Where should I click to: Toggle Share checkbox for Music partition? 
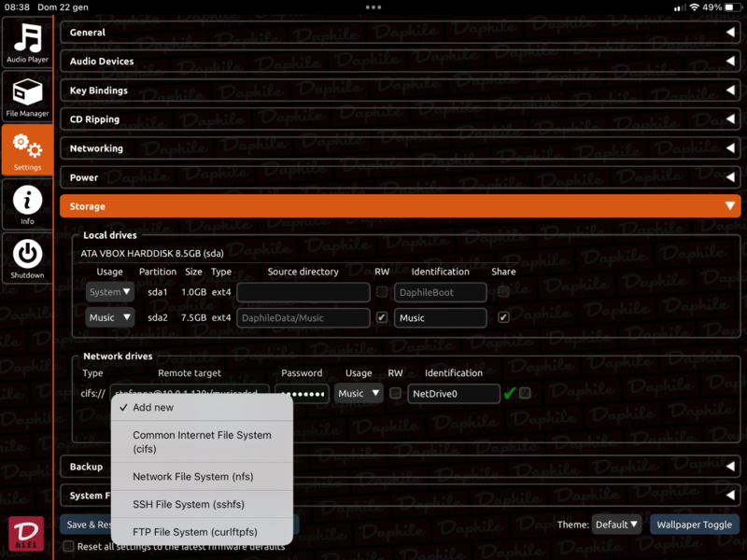coord(503,317)
